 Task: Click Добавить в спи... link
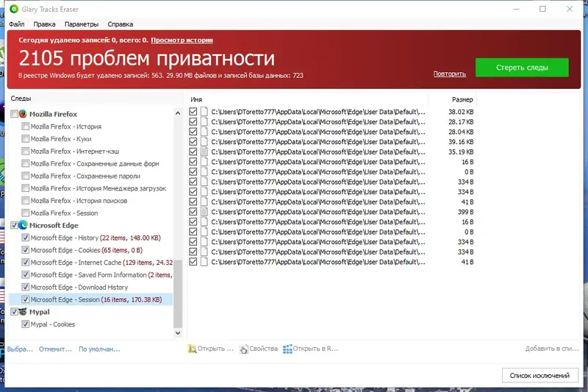click(552, 349)
